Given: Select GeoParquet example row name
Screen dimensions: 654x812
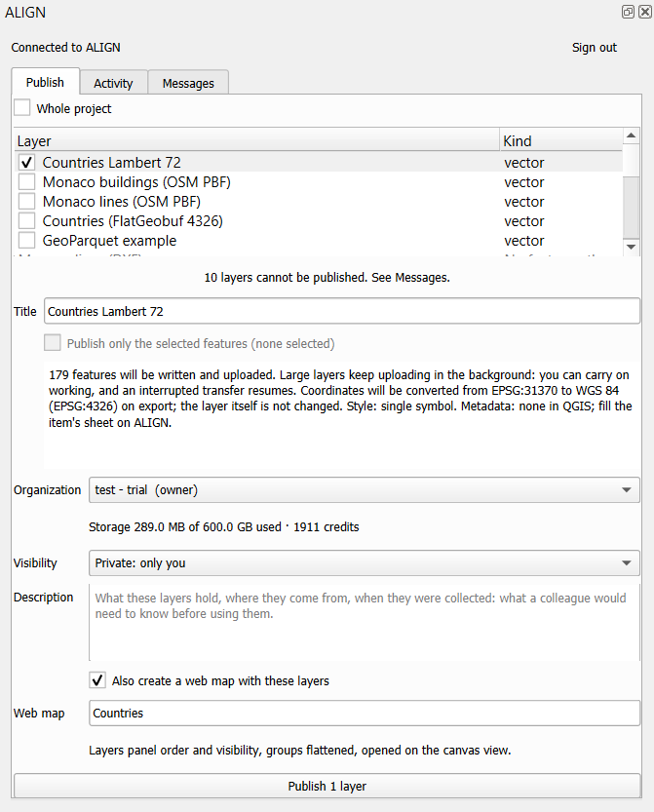Looking at the screenshot, I should pyautogui.click(x=109, y=241).
